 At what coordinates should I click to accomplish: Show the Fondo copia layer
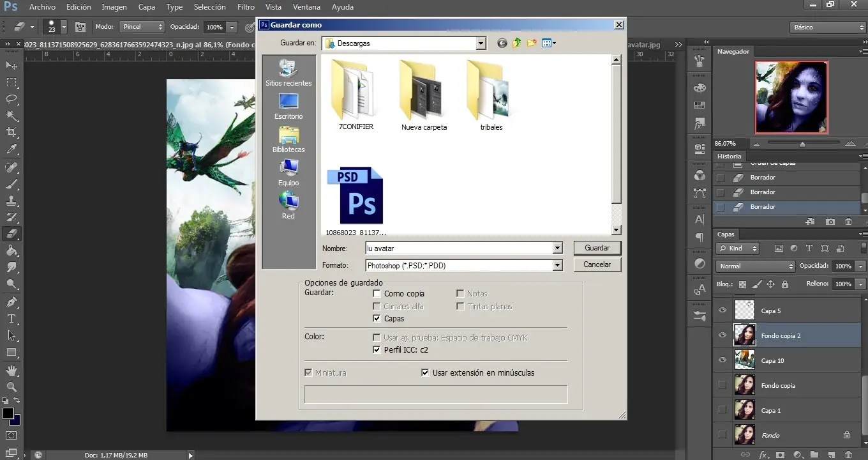pyautogui.click(x=722, y=385)
